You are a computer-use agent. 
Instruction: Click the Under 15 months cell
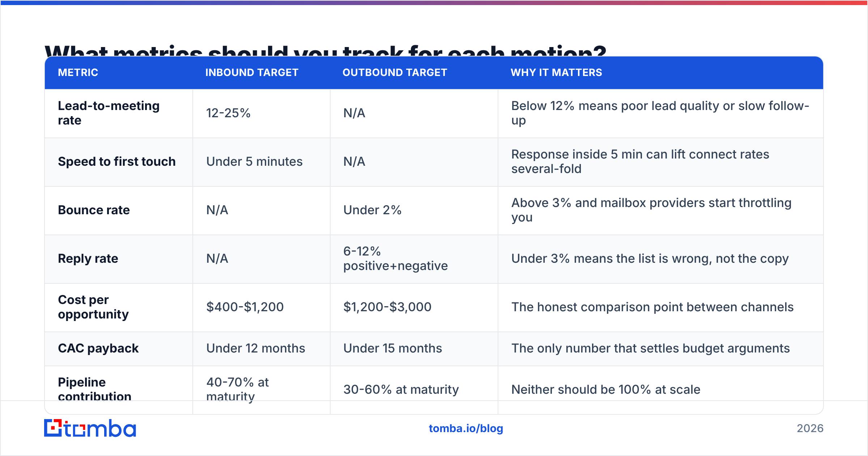(392, 348)
